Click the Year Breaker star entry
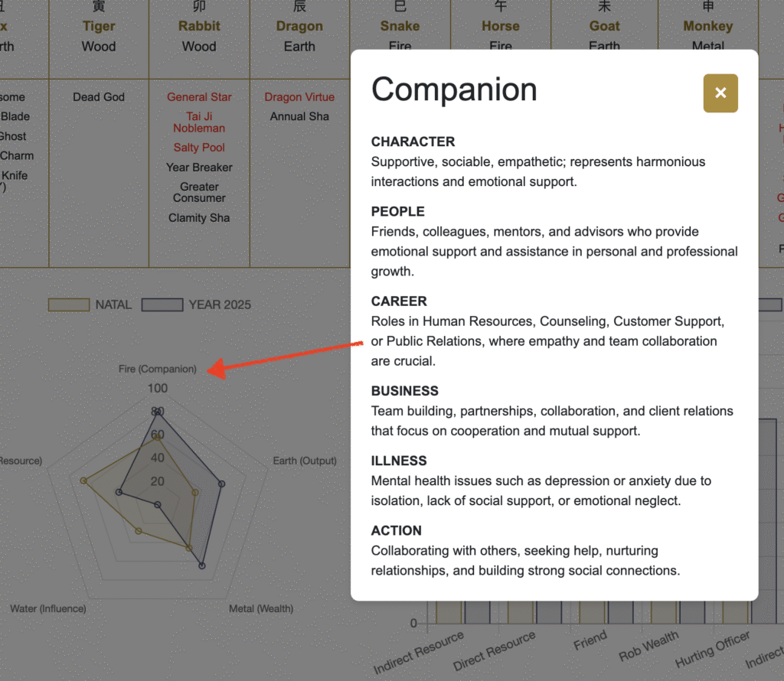784x681 pixels. point(199,168)
